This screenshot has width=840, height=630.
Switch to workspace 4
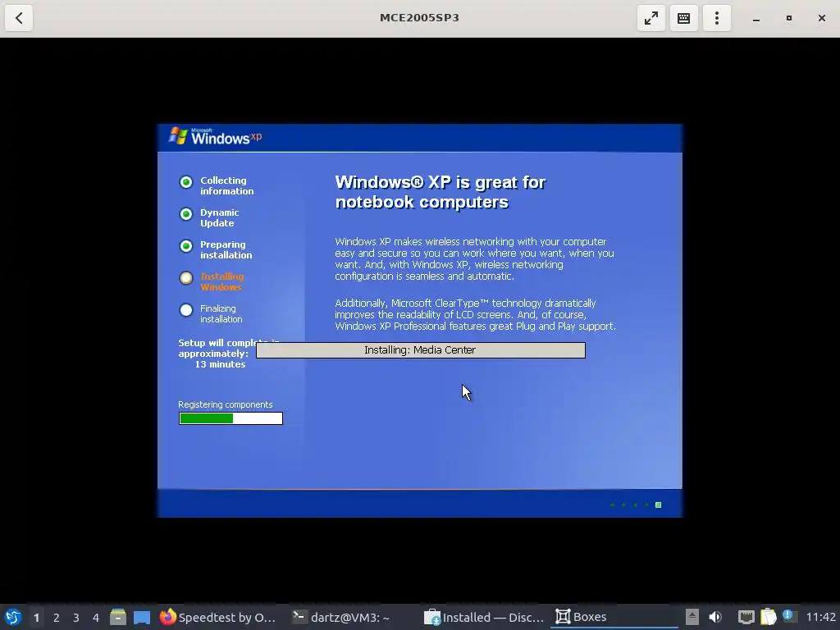click(96, 618)
